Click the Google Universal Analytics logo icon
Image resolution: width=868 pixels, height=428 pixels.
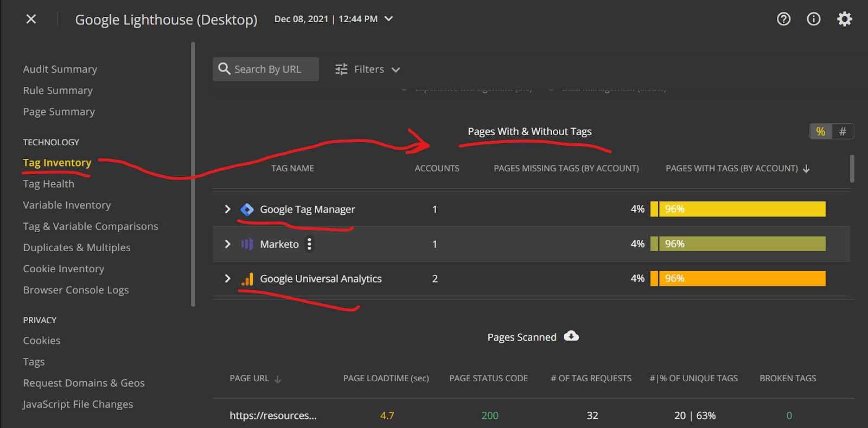click(247, 279)
